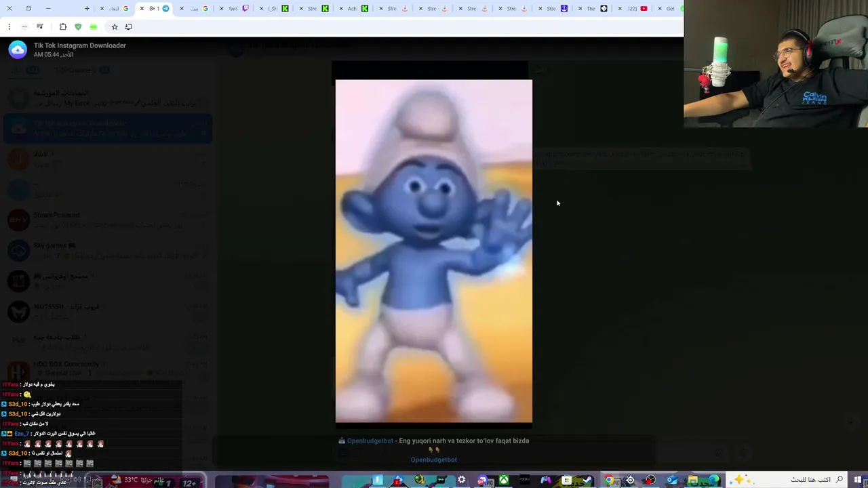
Task: Click the taskbar Copilot sparkle icon
Action: pyautogui.click(x=739, y=480)
